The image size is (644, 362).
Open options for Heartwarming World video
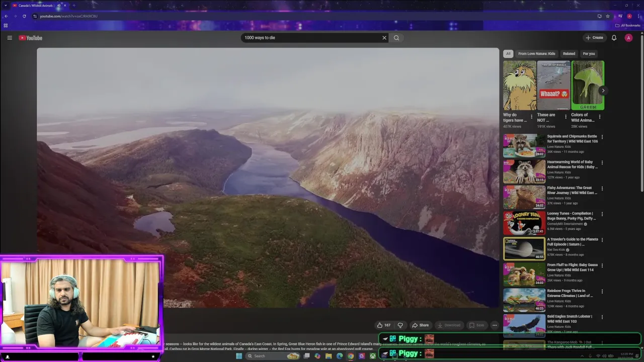[602, 162]
